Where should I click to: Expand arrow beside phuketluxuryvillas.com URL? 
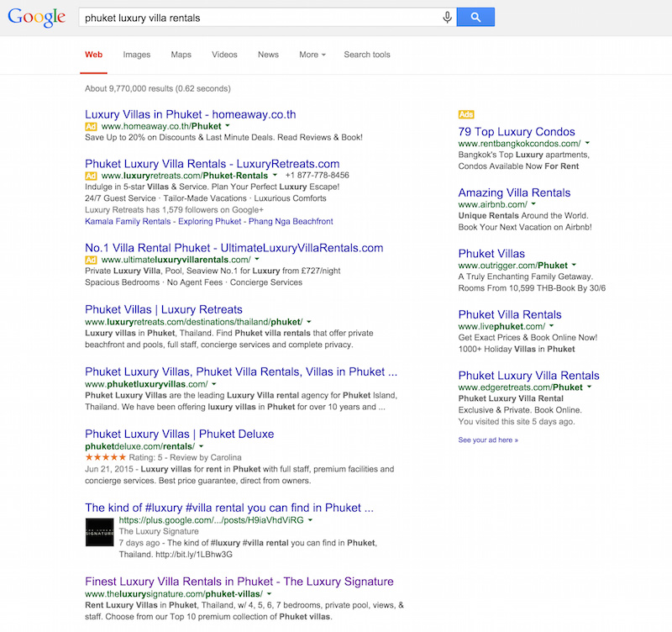coord(214,384)
